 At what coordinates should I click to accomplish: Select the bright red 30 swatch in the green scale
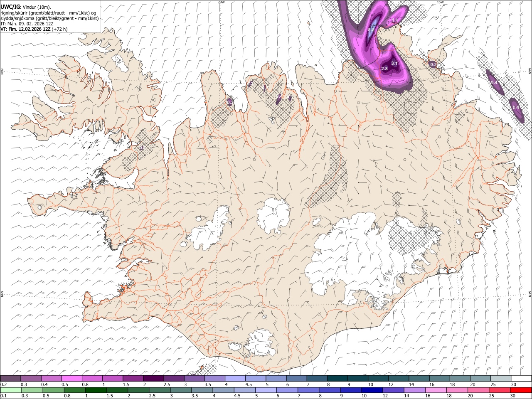pos(521,390)
